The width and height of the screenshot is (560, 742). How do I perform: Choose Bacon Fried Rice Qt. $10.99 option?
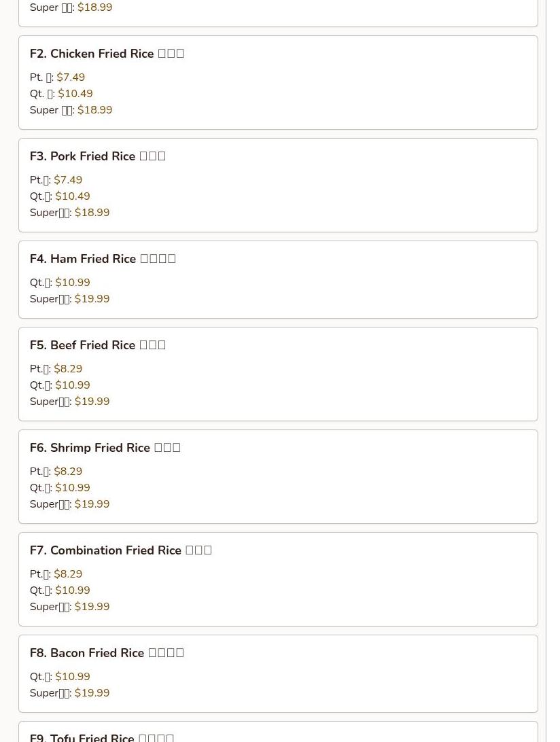(60, 677)
